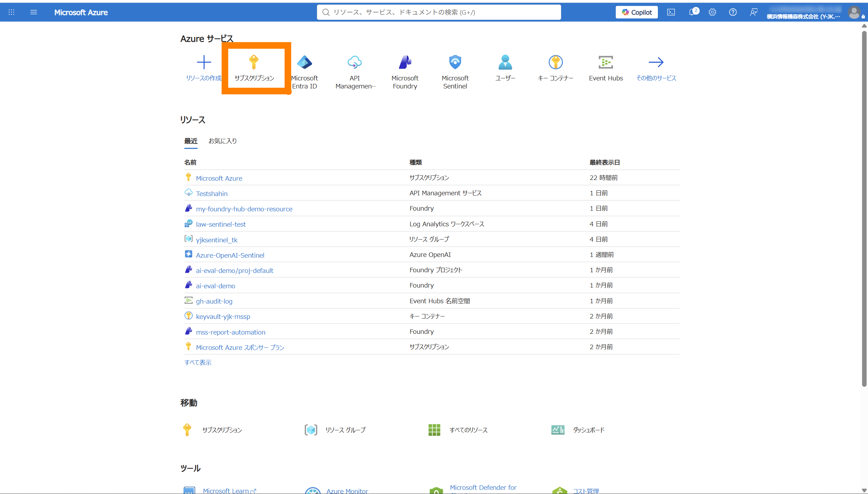Open the ai-eval-demo Foundry resource
The image size is (868, 494).
coord(215,286)
